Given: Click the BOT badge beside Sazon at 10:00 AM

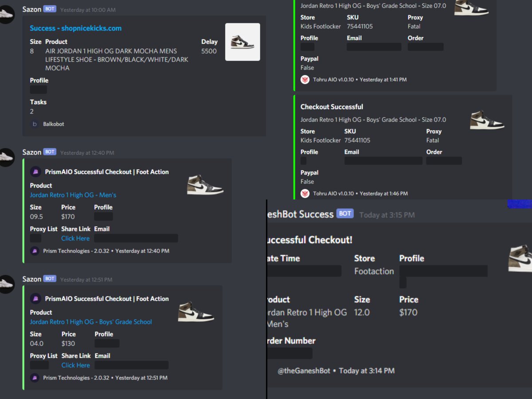Looking at the screenshot, I should (x=50, y=9).
